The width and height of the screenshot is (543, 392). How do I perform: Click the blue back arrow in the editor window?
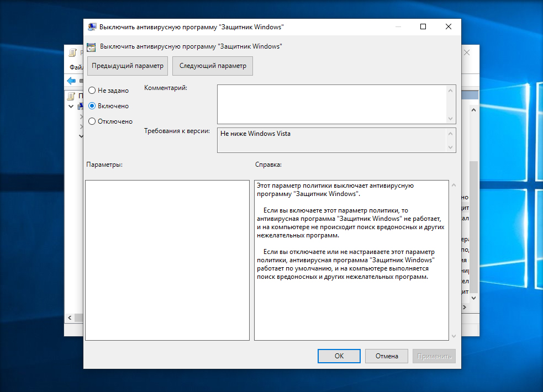tap(71, 81)
